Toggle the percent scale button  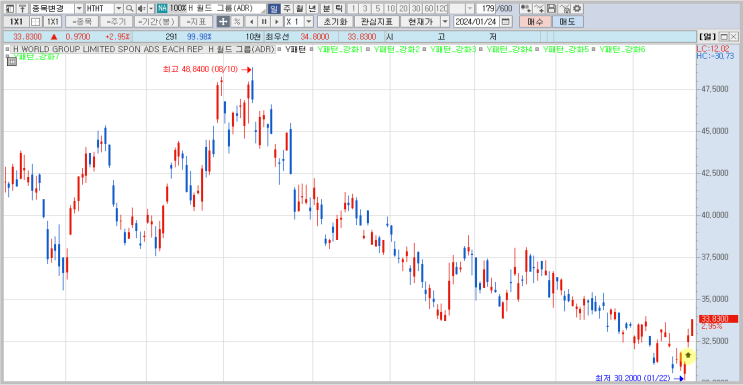tap(237, 21)
